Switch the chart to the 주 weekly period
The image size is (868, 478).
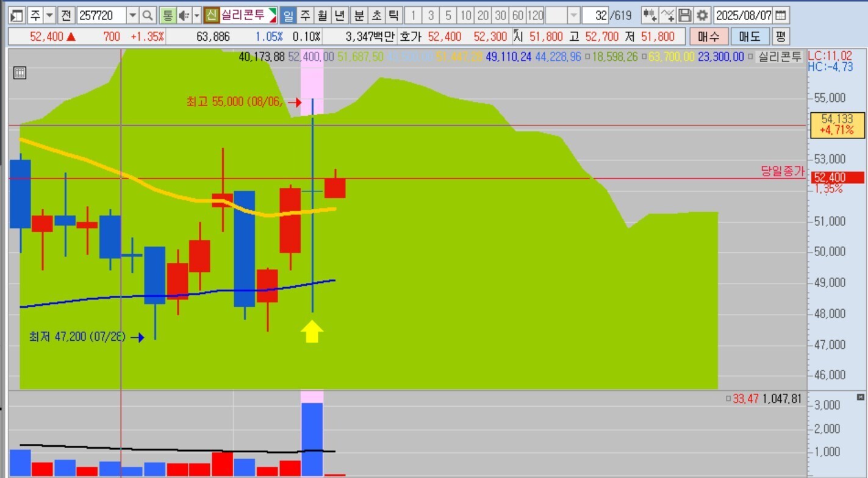pos(305,15)
